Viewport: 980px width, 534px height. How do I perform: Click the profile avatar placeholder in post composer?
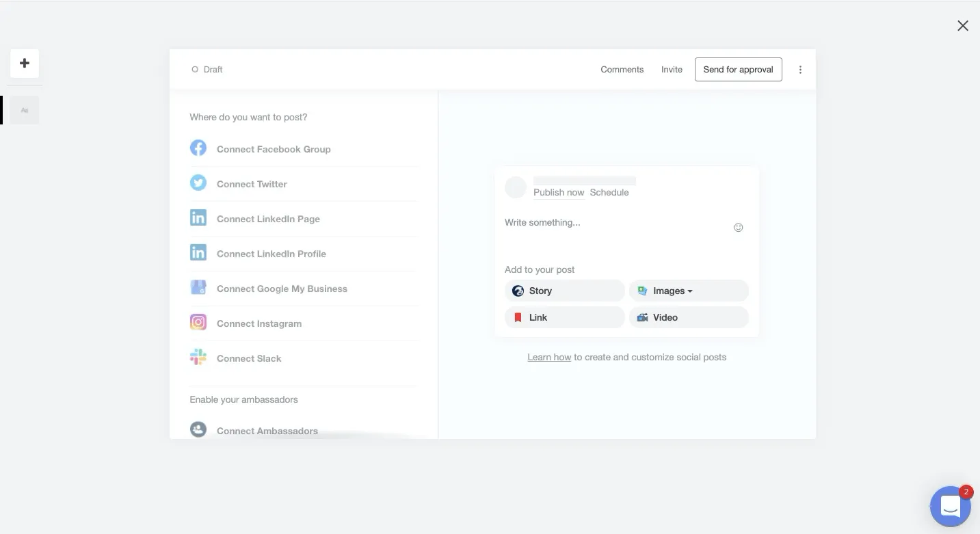516,187
